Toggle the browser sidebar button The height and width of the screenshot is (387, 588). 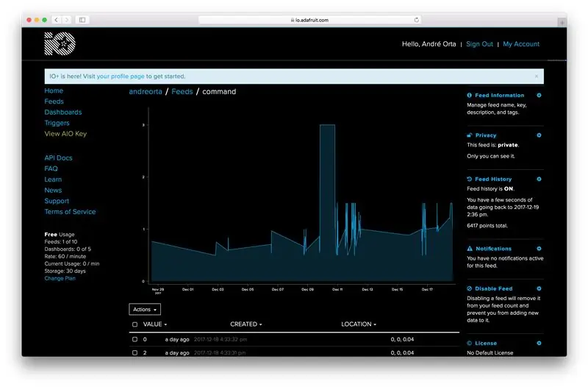[x=82, y=20]
